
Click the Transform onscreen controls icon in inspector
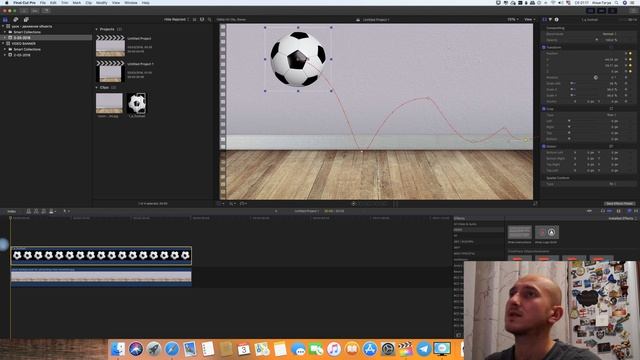point(611,47)
